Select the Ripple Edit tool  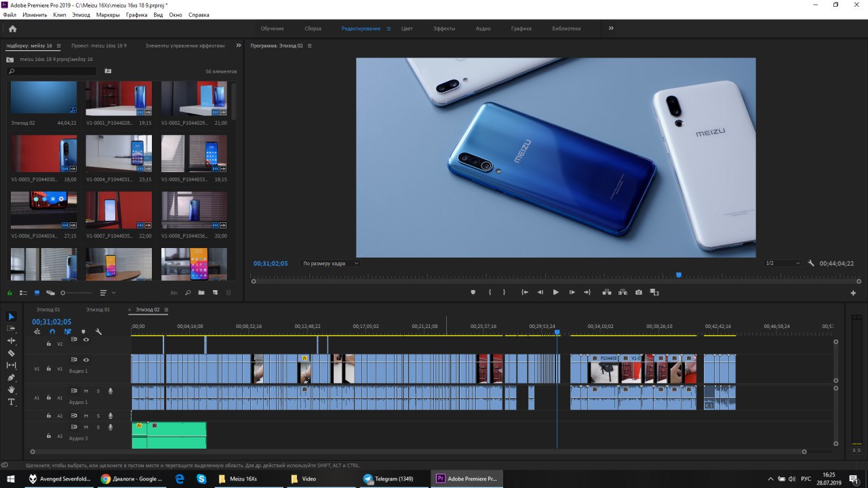pyautogui.click(x=11, y=341)
